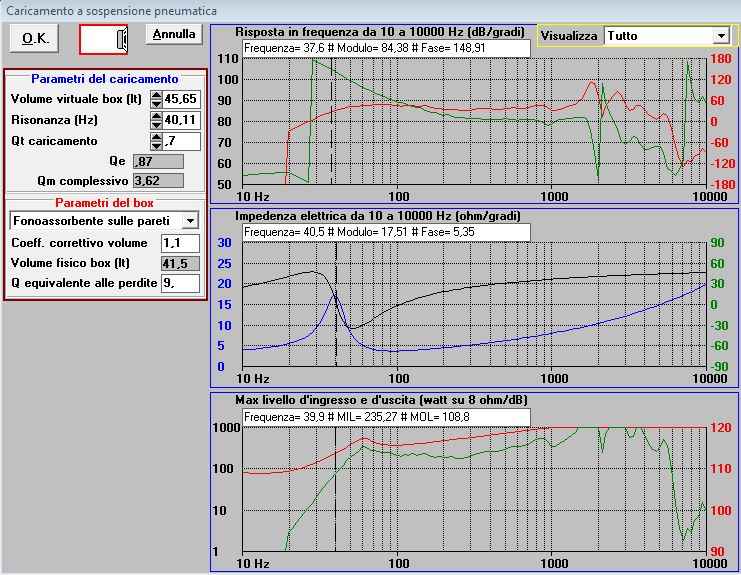Expand the Fonoassorbente sulle pareti dropdown
Screen dimensions: 741x575
click(x=190, y=221)
